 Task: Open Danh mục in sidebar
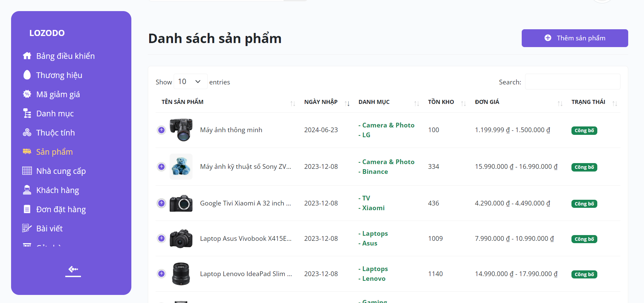click(x=55, y=114)
